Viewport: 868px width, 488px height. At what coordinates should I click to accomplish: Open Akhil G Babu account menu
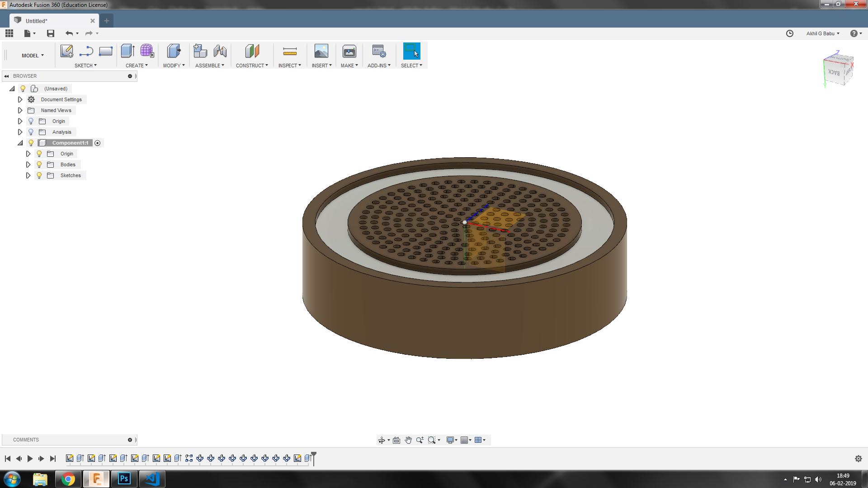pos(822,33)
